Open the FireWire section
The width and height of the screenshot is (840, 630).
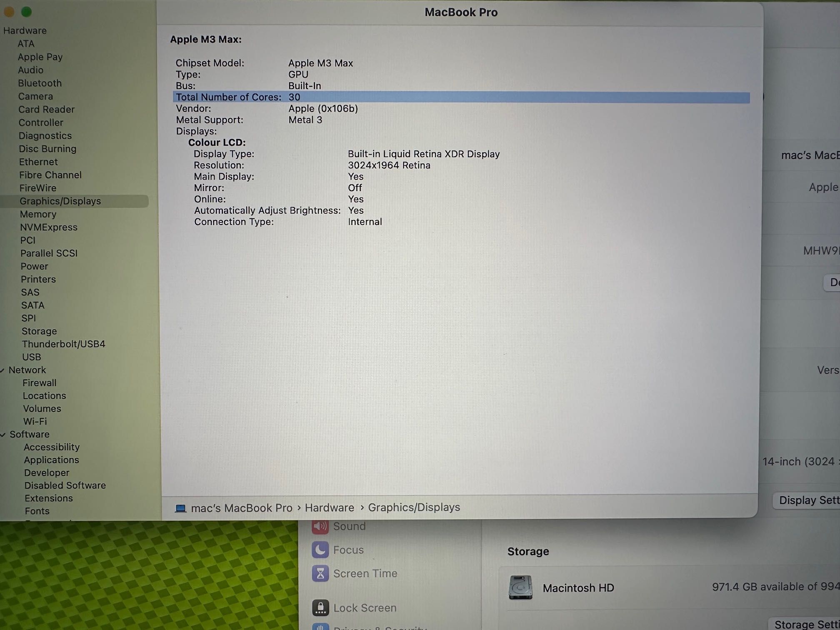point(37,188)
